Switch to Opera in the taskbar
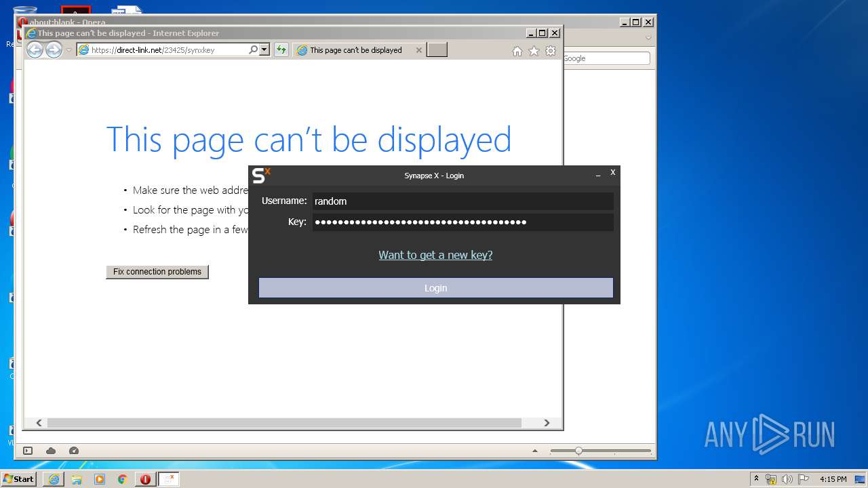The width and height of the screenshot is (868, 488). (x=145, y=479)
